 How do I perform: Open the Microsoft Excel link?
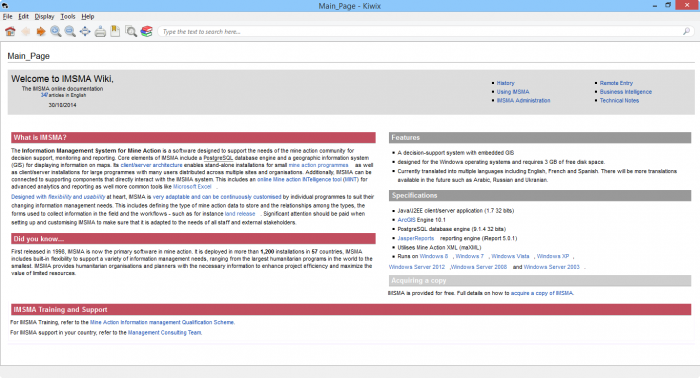tap(192, 187)
